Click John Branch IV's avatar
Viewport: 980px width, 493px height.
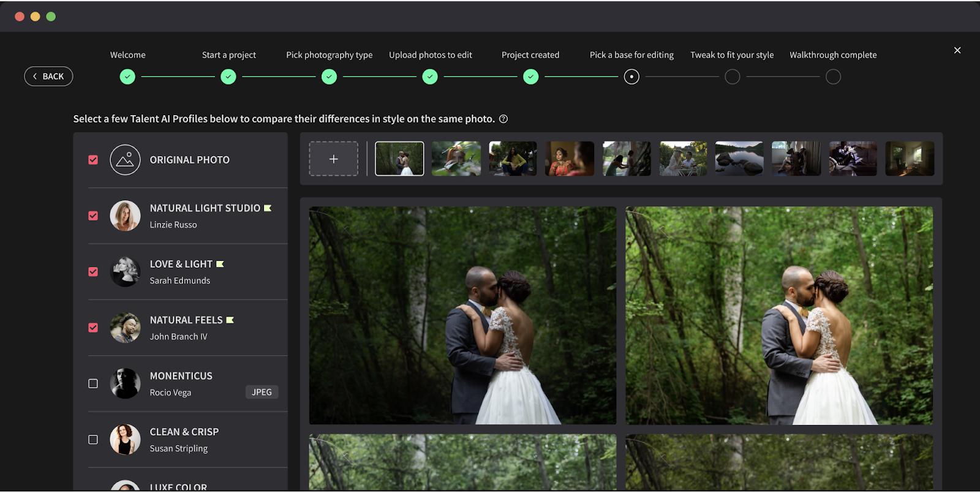click(x=125, y=328)
